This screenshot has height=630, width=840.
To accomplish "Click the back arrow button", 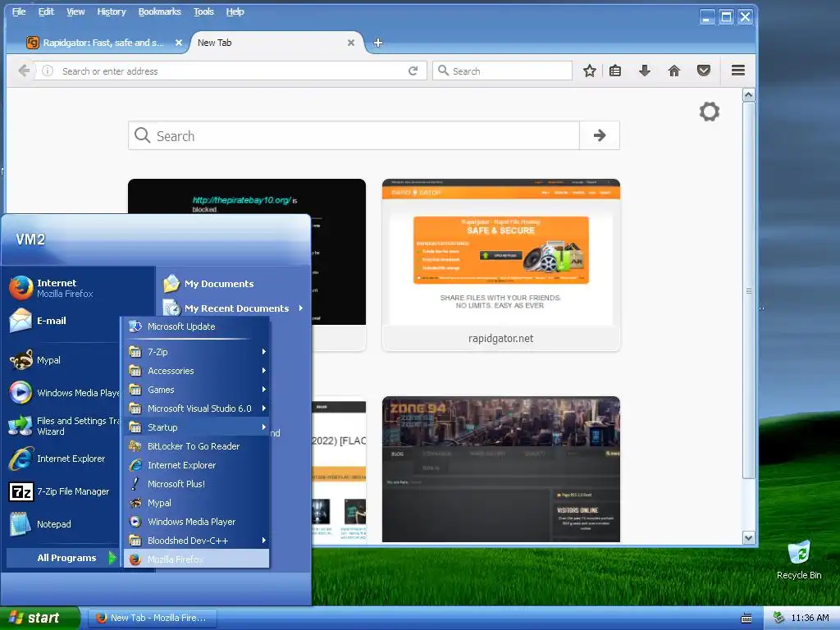I will click(24, 71).
